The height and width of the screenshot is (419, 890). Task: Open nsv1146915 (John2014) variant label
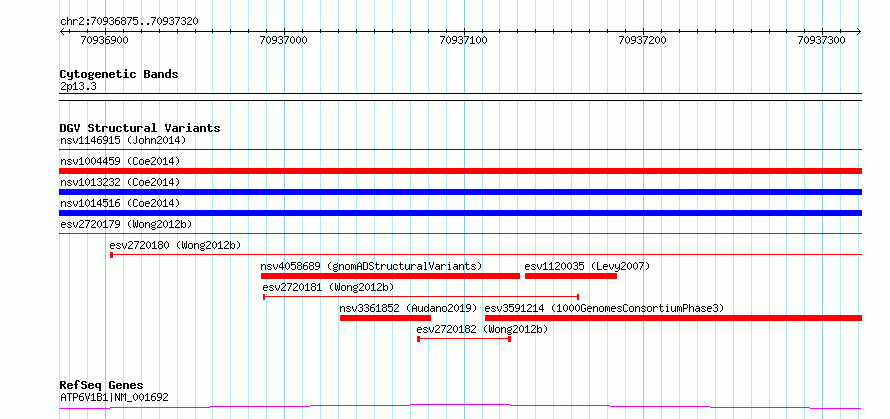123,140
